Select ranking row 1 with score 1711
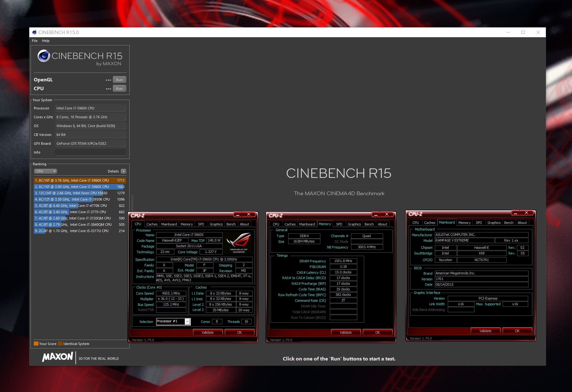The image size is (572, 392). click(80, 180)
